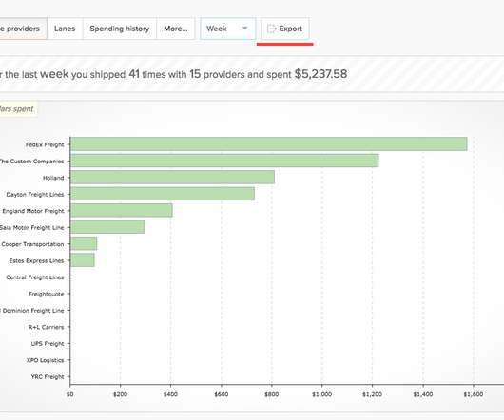Click the Dominion Freight Line label
The image size is (504, 420).
point(32,311)
